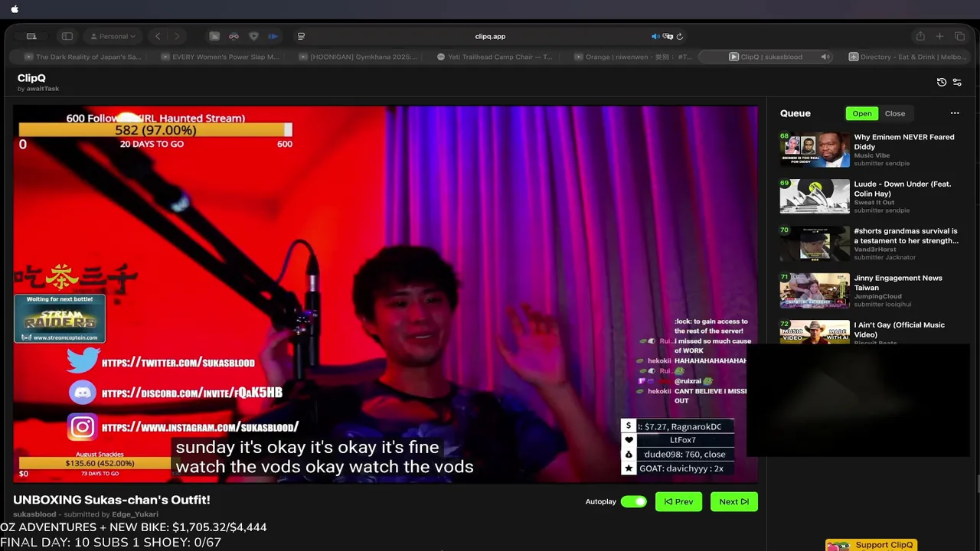Select the Luude - Down Under thumbnail
Image resolution: width=980 pixels, height=551 pixels.
[815, 197]
